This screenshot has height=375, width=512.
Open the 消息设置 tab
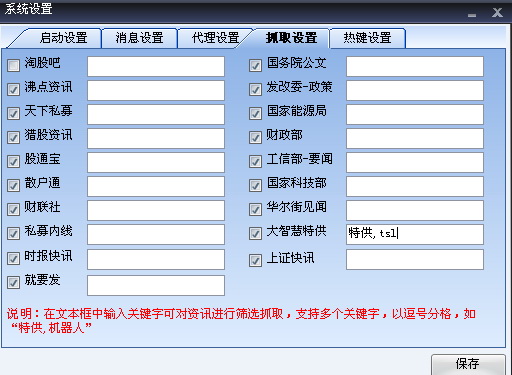pos(139,38)
